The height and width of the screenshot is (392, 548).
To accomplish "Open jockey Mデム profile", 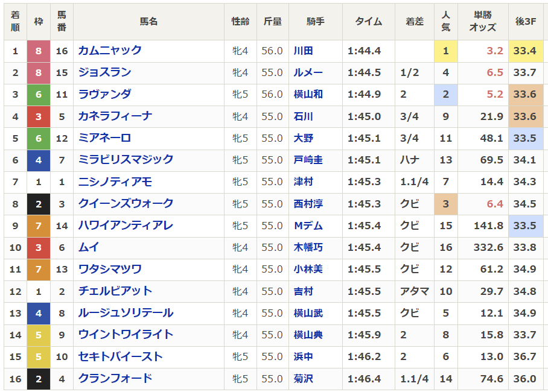I will pyautogui.click(x=308, y=226).
